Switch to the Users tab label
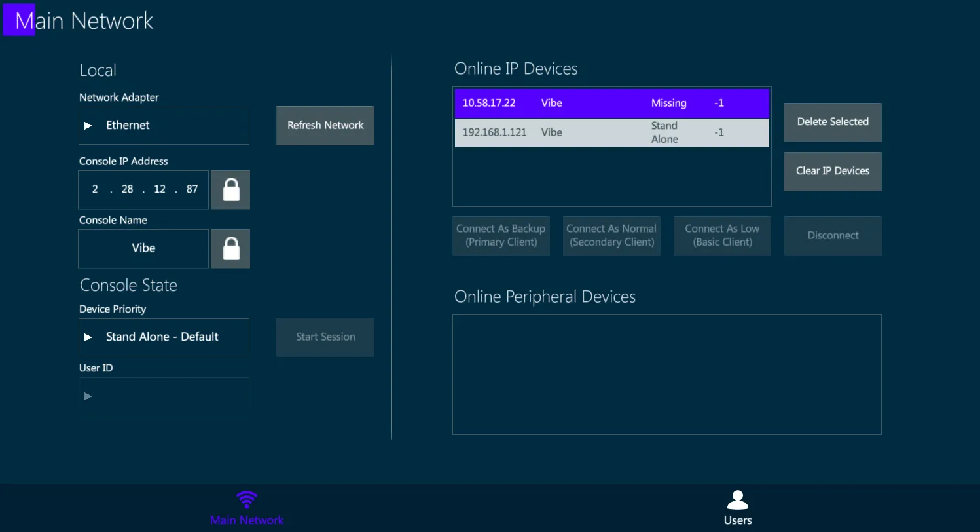This screenshot has width=980, height=532. click(738, 520)
